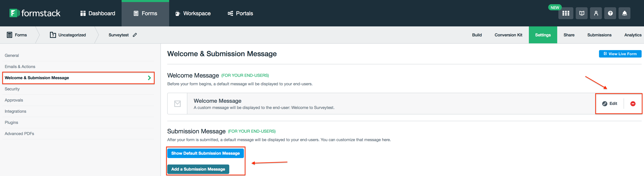Go to the Dashboard menu

pos(98,14)
